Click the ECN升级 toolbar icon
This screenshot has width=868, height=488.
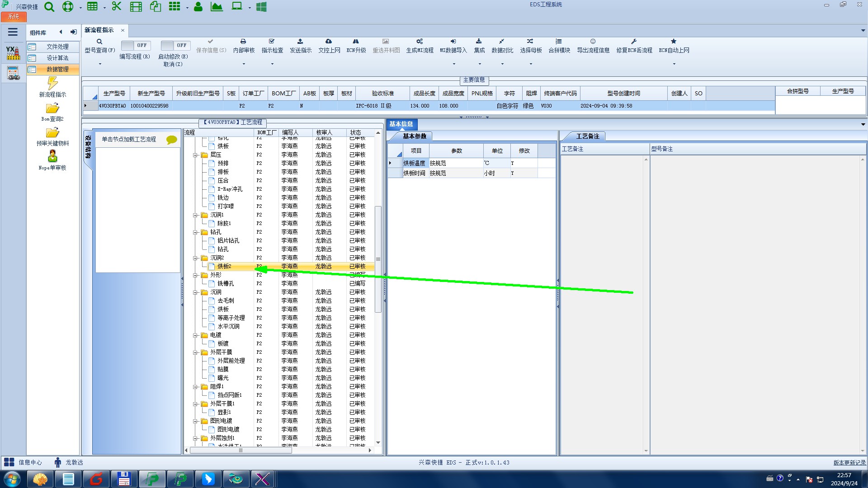[356, 42]
